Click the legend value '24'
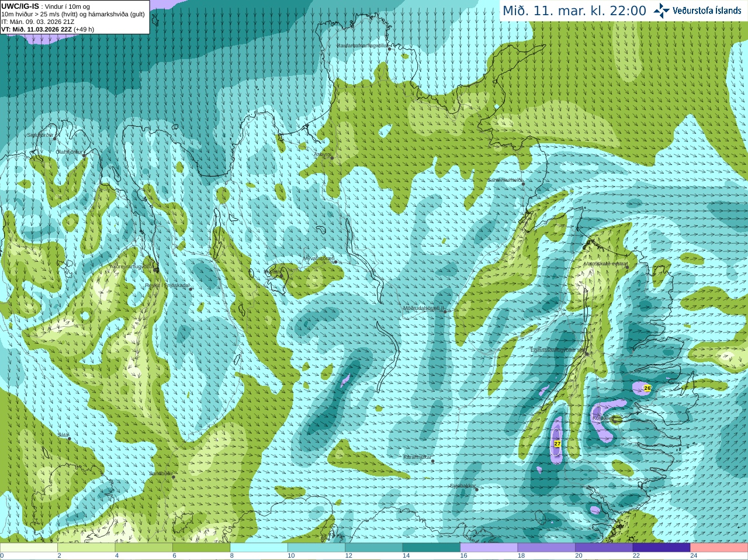 click(x=694, y=556)
